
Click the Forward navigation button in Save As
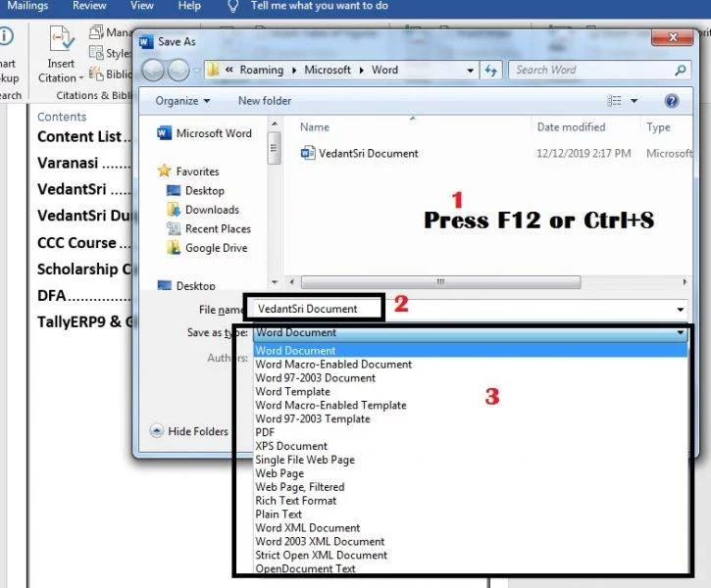(178, 71)
